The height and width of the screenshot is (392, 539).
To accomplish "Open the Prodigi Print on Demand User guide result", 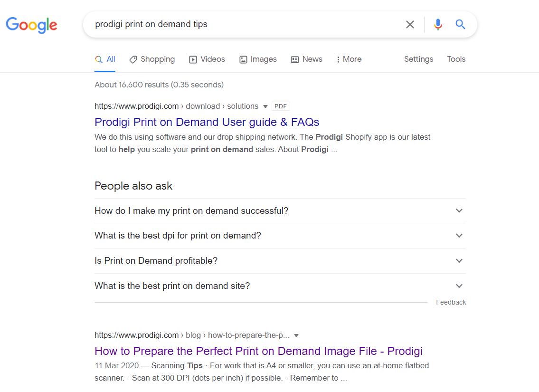I will click(207, 122).
